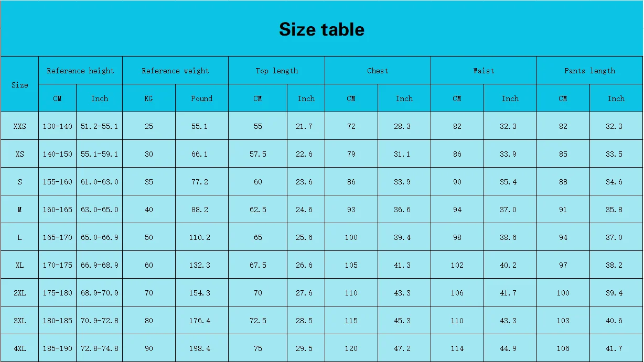Click the "Reference height" header cell
The height and width of the screenshot is (362, 644).
pyautogui.click(x=80, y=71)
